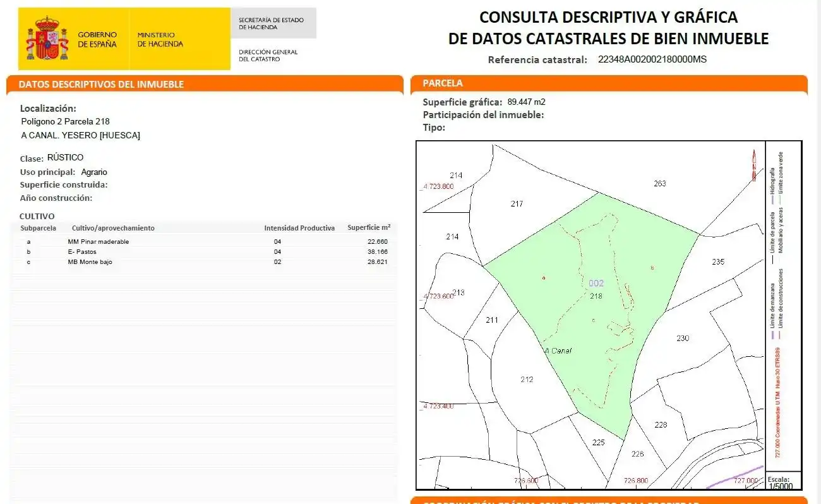Click the 'Superficie construida:' label
This screenshot has width=821, height=504.
[x=64, y=184]
